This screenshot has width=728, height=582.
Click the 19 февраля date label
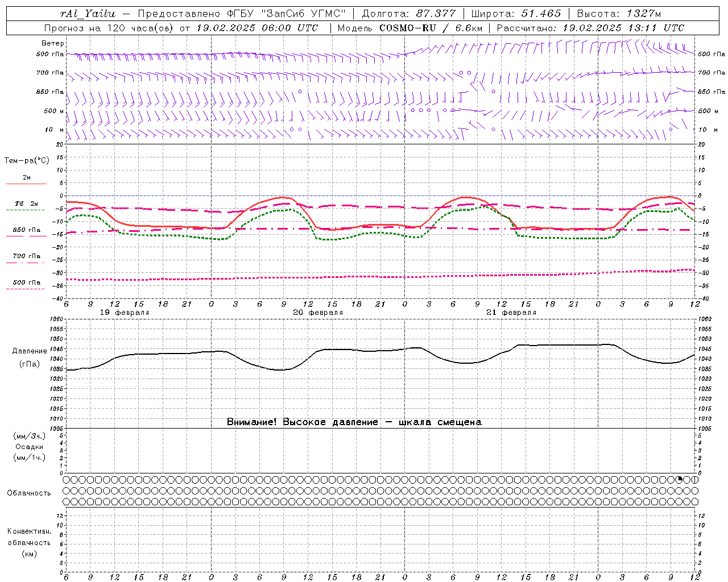pos(125,313)
